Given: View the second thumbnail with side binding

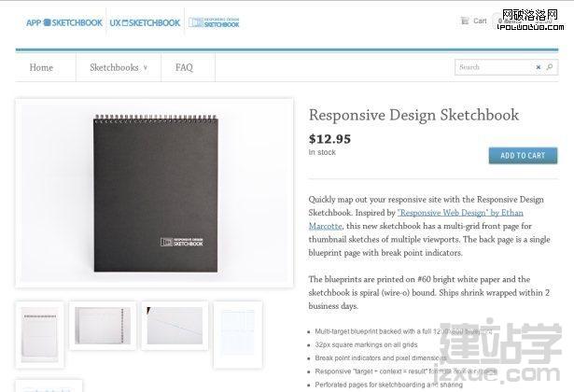Looking at the screenshot, I should (103, 326).
